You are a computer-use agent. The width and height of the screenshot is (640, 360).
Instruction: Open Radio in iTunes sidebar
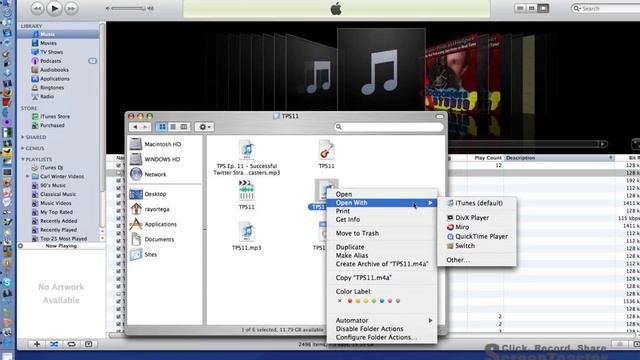coord(47,97)
